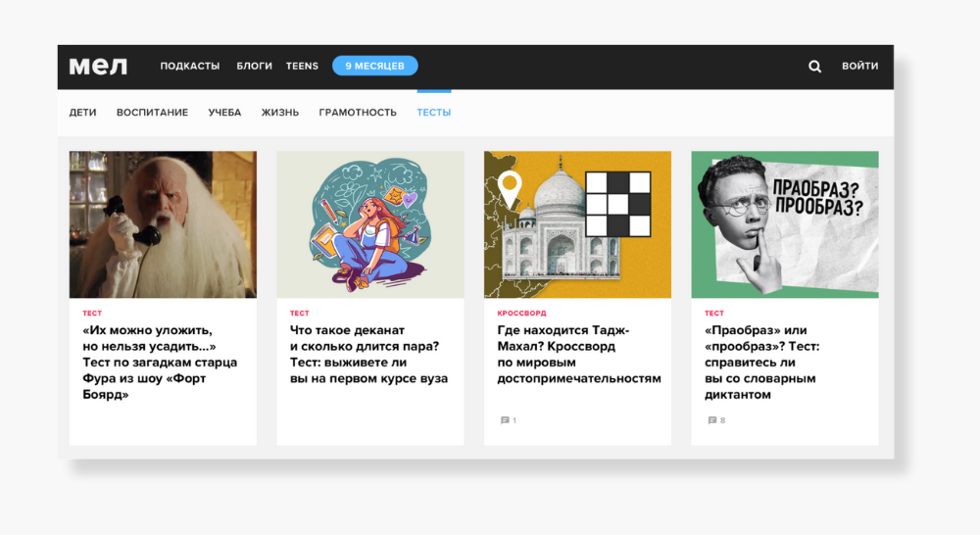
Task: Select the Жизнь tab
Action: 279,113
